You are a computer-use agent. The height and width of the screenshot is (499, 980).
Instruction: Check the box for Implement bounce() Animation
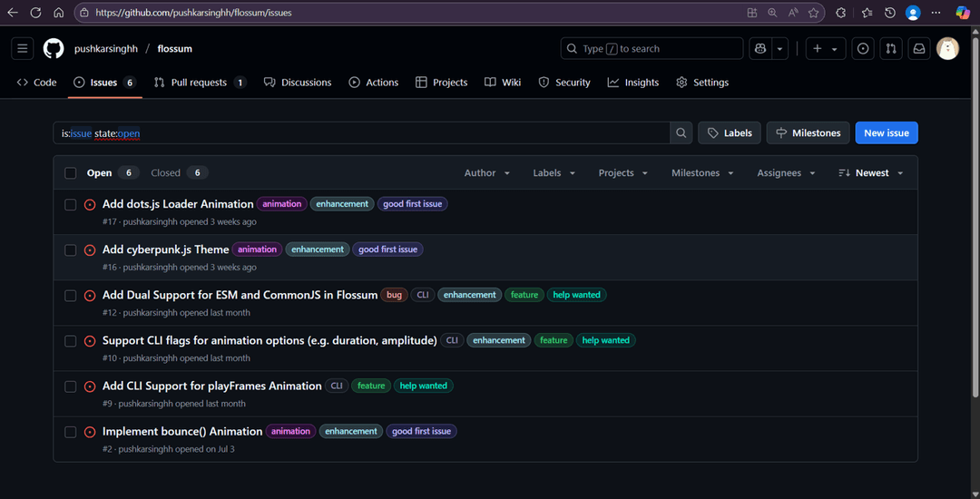click(x=71, y=432)
